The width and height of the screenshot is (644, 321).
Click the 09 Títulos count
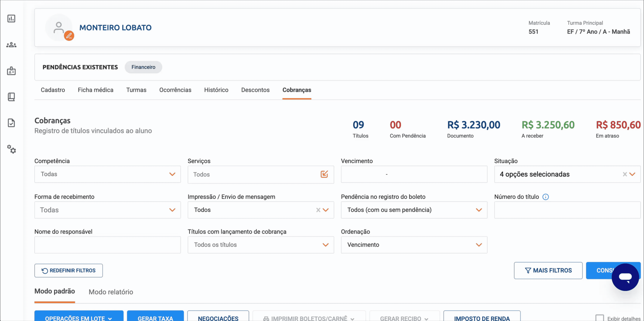[x=358, y=125]
